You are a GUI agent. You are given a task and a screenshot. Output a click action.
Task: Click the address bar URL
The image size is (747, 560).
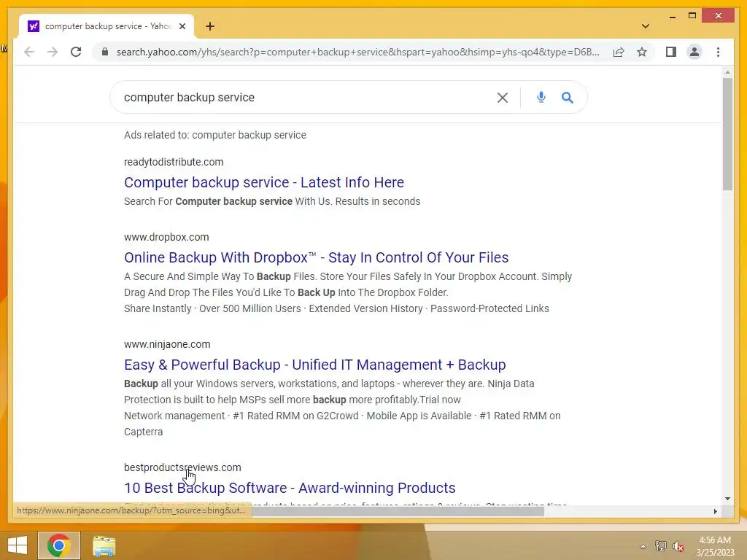(x=357, y=52)
